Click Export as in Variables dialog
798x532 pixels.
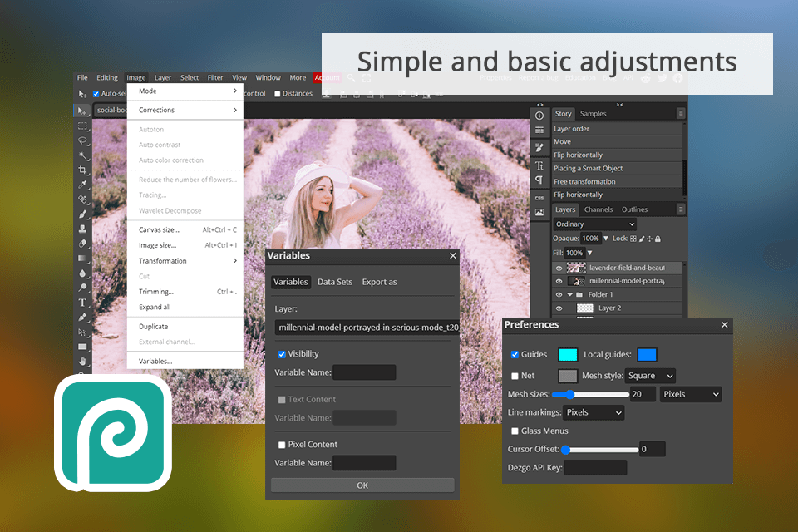point(379,282)
